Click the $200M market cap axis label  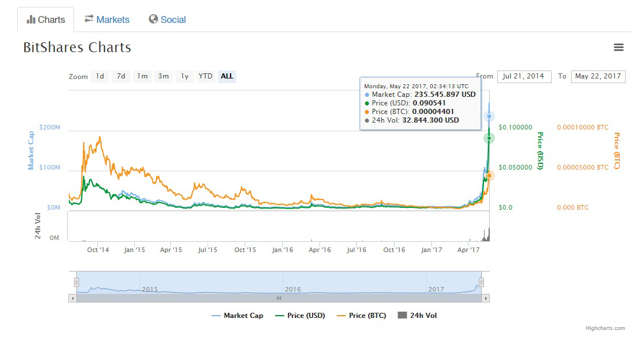pyautogui.click(x=50, y=127)
